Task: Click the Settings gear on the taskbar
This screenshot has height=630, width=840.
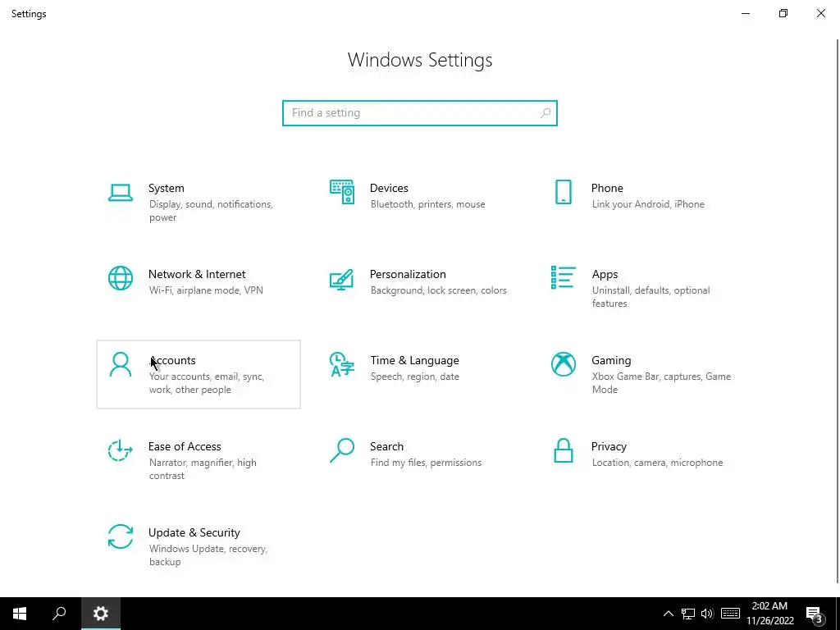Action: tap(101, 614)
